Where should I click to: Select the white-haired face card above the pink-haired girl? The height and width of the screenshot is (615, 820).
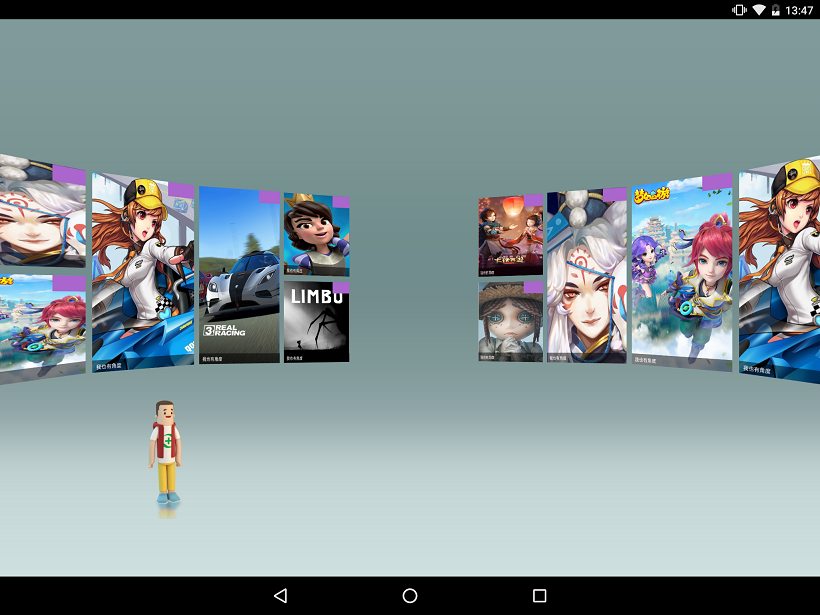[43, 211]
